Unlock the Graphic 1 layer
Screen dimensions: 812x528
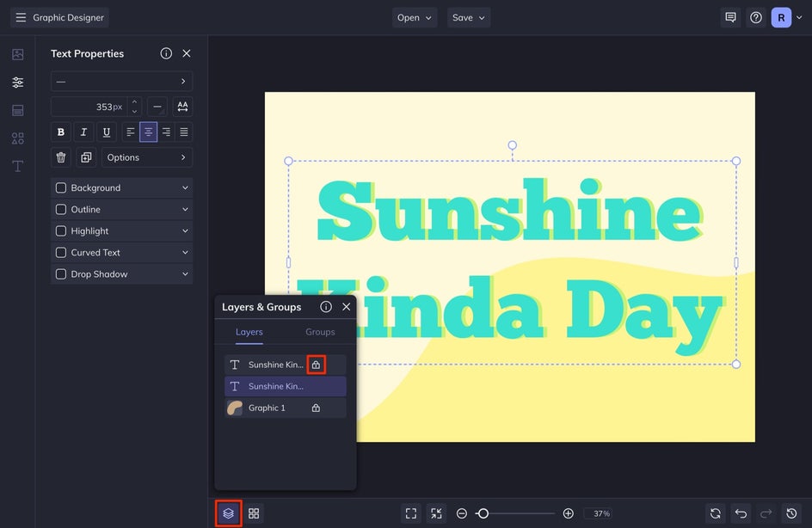(316, 408)
